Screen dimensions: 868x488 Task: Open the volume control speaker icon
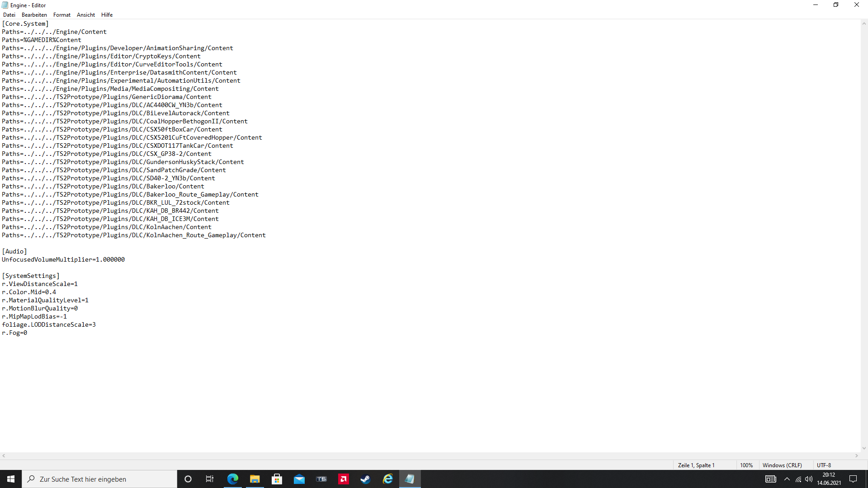tap(809, 479)
